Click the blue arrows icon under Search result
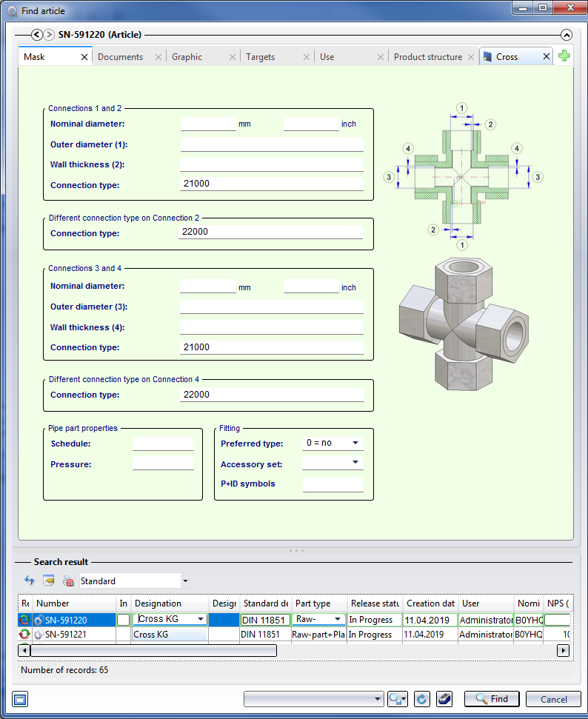Viewport: 588px width, 719px height. (x=30, y=581)
